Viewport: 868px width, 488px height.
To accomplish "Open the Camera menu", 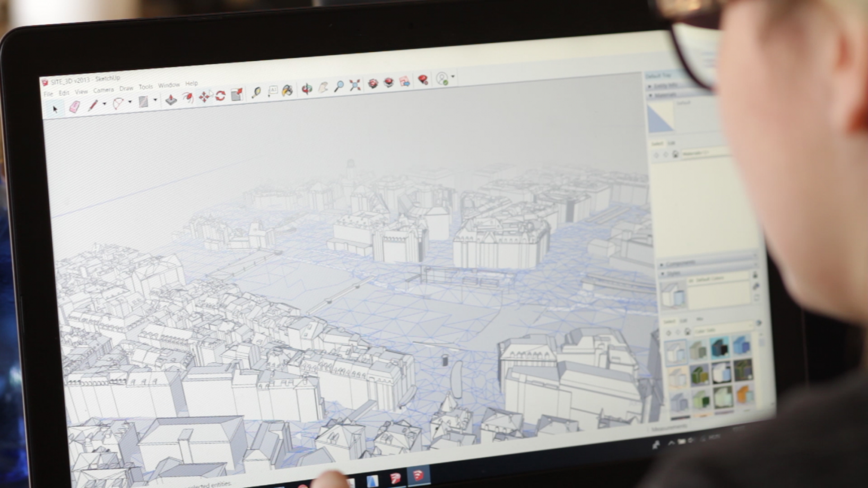I will point(103,90).
